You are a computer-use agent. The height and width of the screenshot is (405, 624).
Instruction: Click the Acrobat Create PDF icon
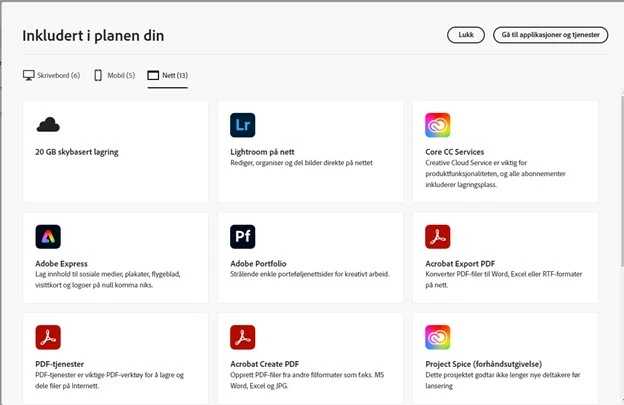point(242,337)
